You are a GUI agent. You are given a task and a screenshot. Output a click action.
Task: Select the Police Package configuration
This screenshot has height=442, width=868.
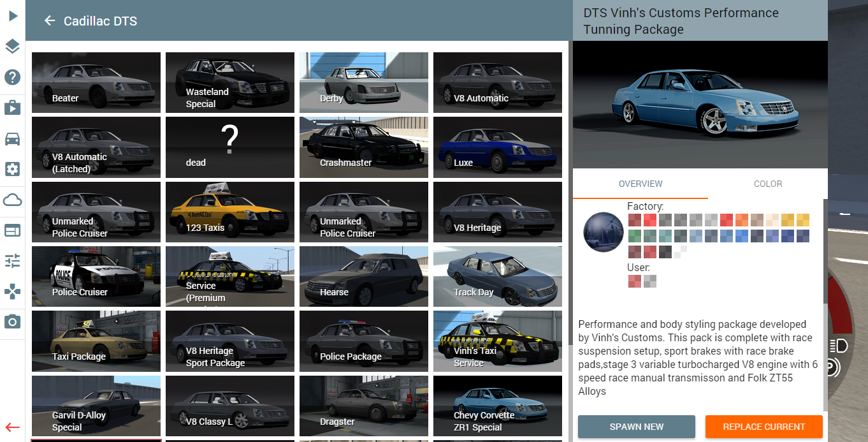tap(364, 341)
